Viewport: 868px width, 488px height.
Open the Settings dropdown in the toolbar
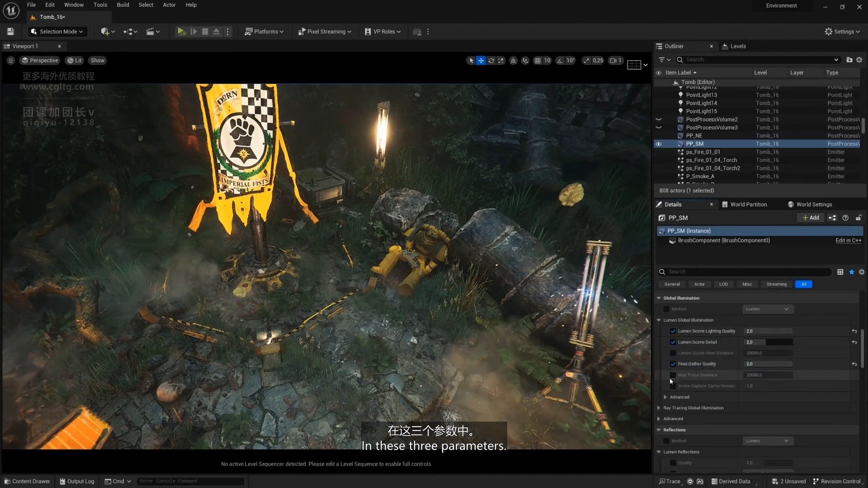click(x=842, y=32)
